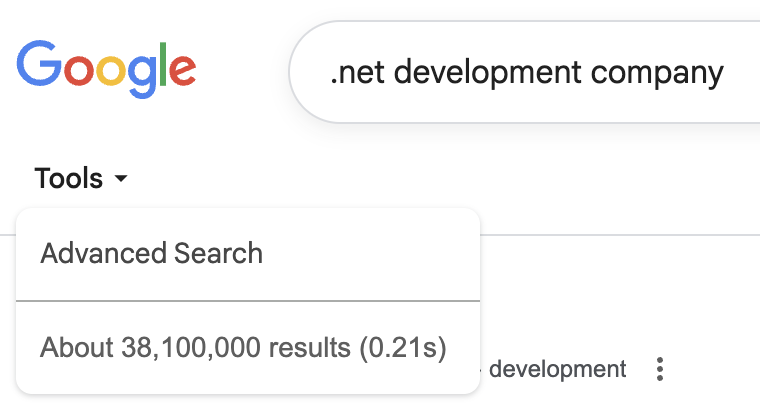Click the green l in the Google logo

(163, 63)
